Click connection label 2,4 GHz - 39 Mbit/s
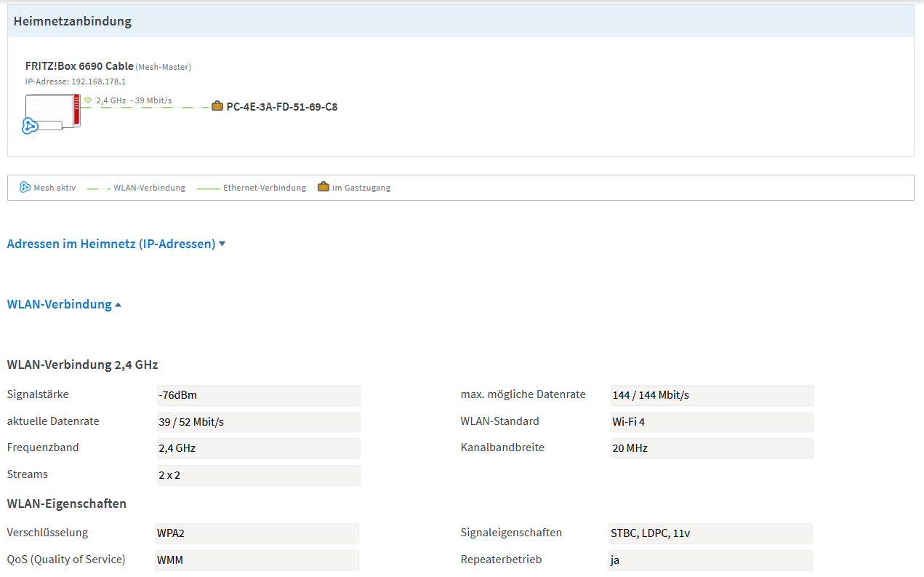This screenshot has width=924, height=577. point(134,100)
